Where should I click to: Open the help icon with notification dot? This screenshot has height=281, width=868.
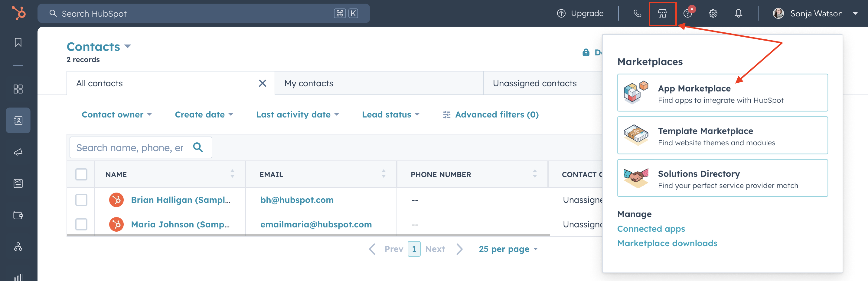[x=688, y=14]
